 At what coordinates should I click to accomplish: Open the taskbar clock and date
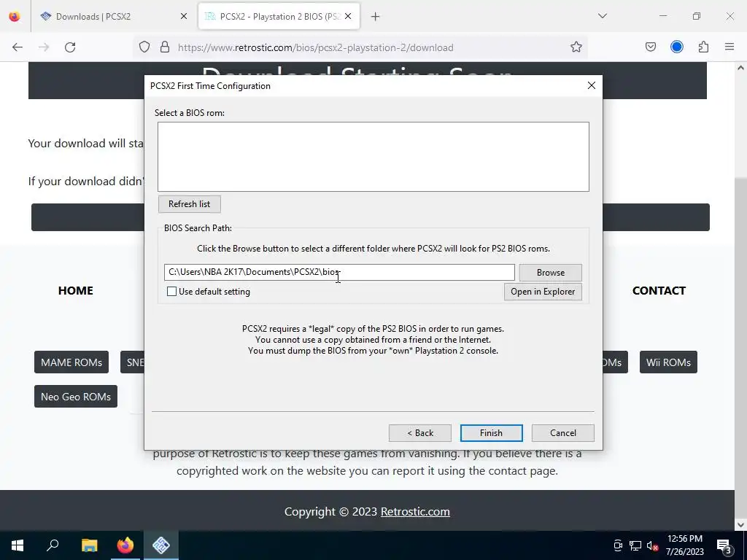tap(684, 545)
